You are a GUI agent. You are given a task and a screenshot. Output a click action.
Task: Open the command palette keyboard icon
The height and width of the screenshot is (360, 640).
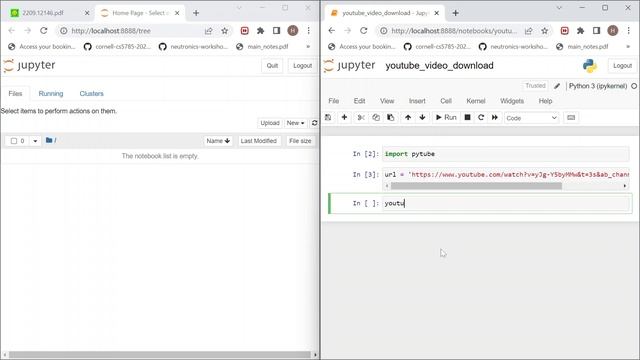click(571, 118)
